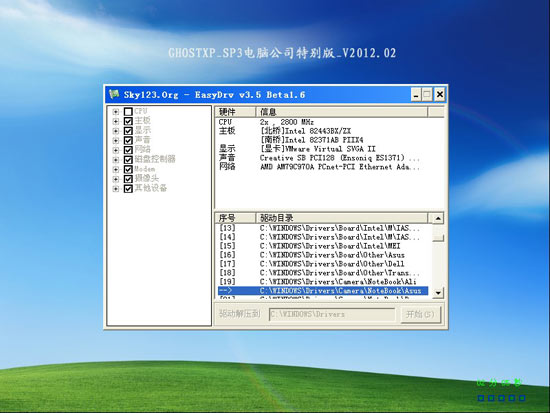Viewport: 550px width, 413px height.
Task: Click the EasyDrv title bar app icon
Action: [114, 94]
